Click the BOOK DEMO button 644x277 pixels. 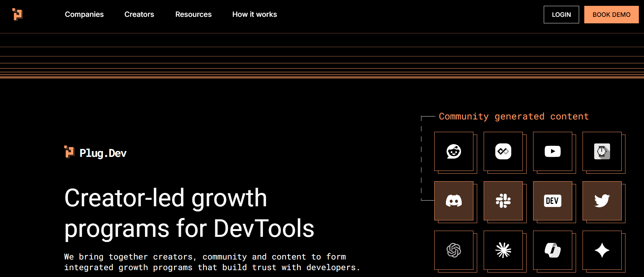(x=611, y=14)
